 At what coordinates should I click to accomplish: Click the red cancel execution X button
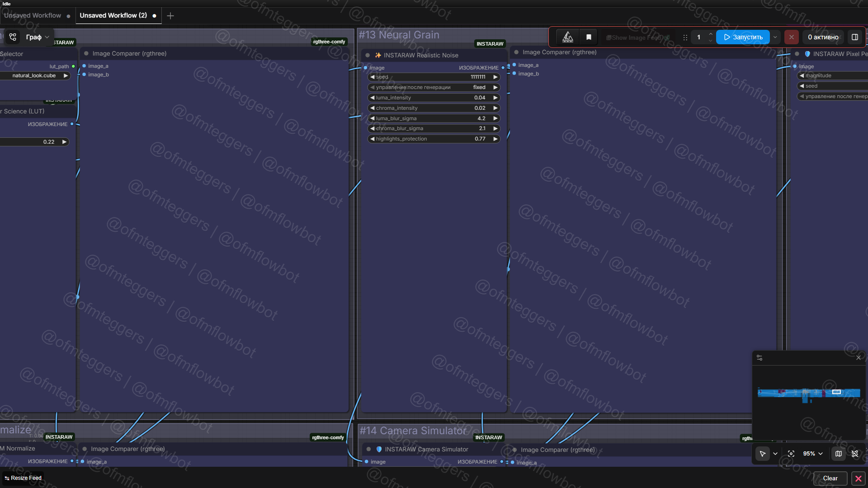(x=791, y=37)
